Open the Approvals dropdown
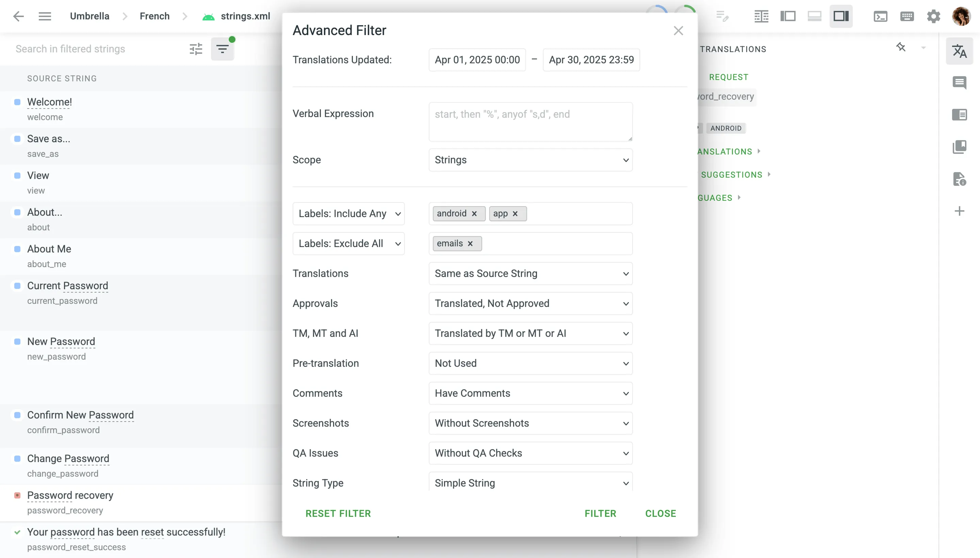 530,303
